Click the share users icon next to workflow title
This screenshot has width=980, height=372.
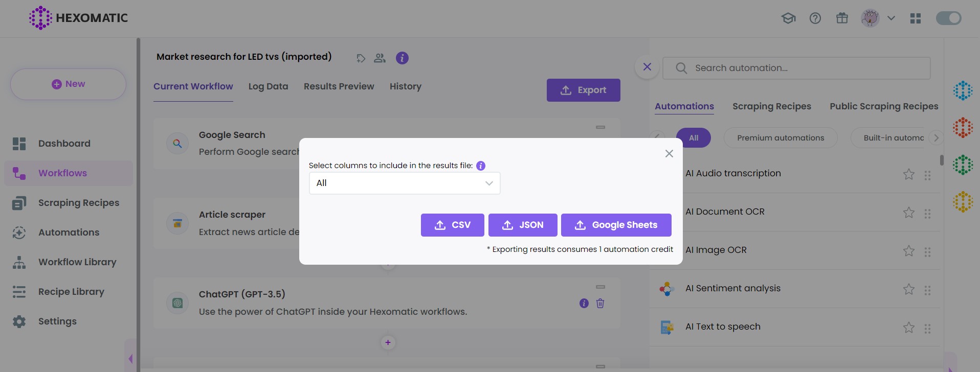coord(380,58)
